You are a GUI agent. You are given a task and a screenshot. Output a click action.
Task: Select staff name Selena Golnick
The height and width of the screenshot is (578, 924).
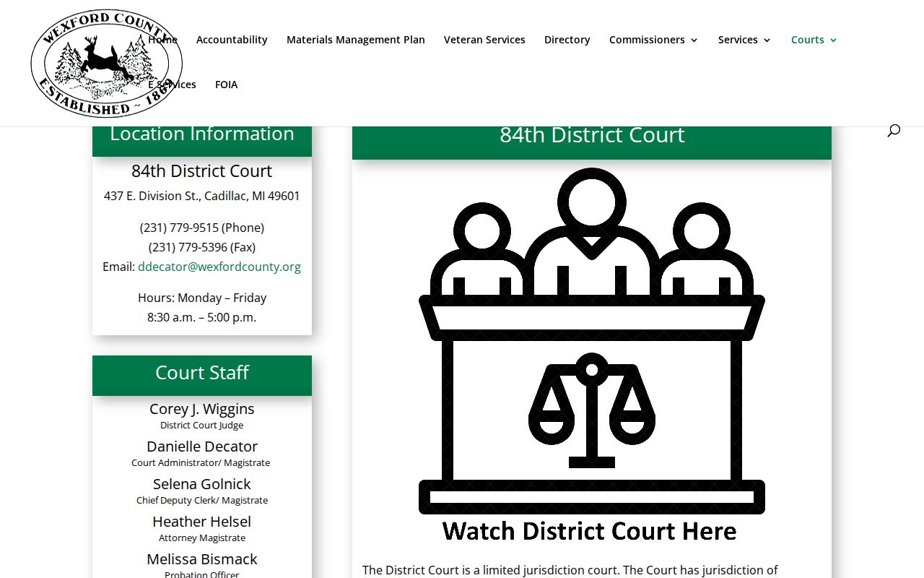[202, 484]
